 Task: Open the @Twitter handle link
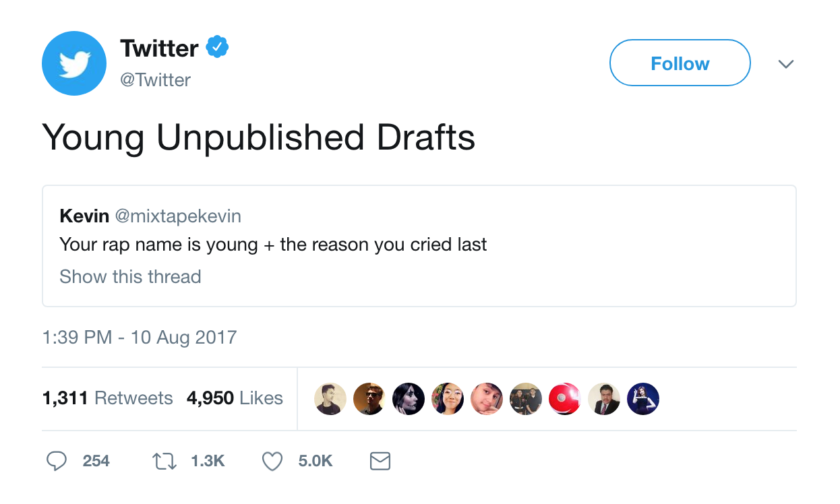pyautogui.click(x=155, y=80)
